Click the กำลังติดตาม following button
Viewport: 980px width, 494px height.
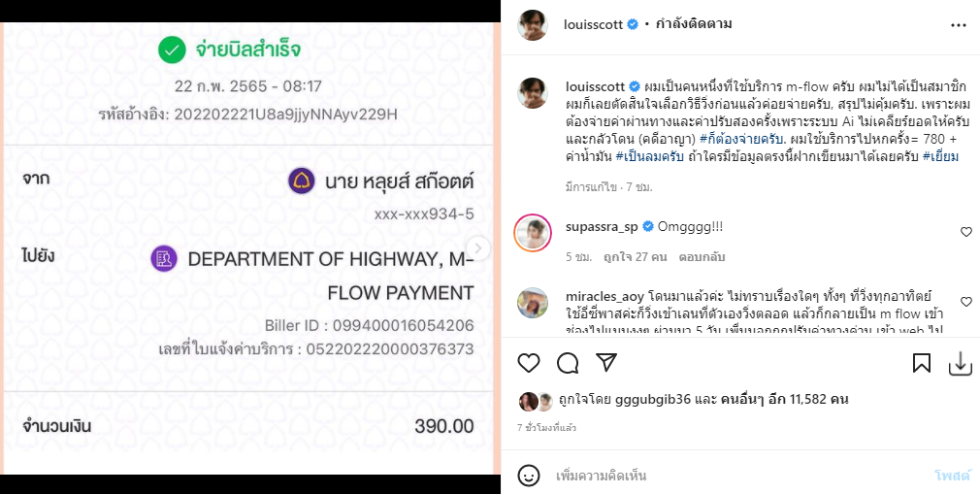tap(694, 24)
